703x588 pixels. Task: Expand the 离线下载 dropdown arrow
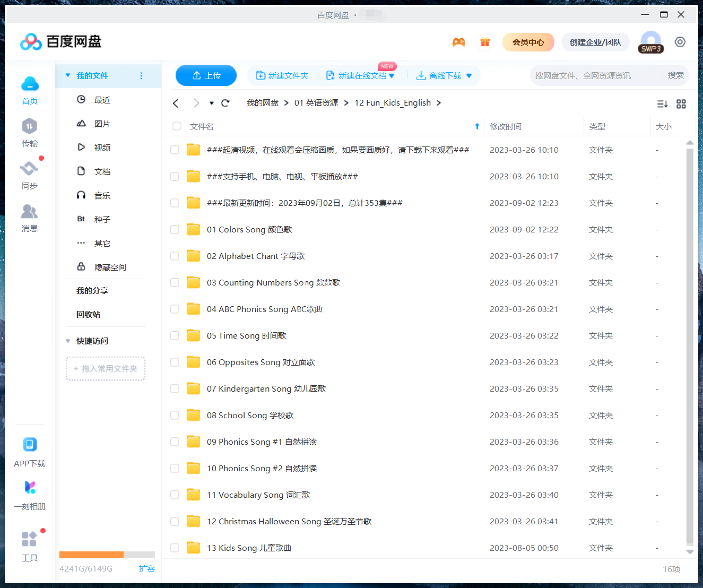pyautogui.click(x=469, y=75)
